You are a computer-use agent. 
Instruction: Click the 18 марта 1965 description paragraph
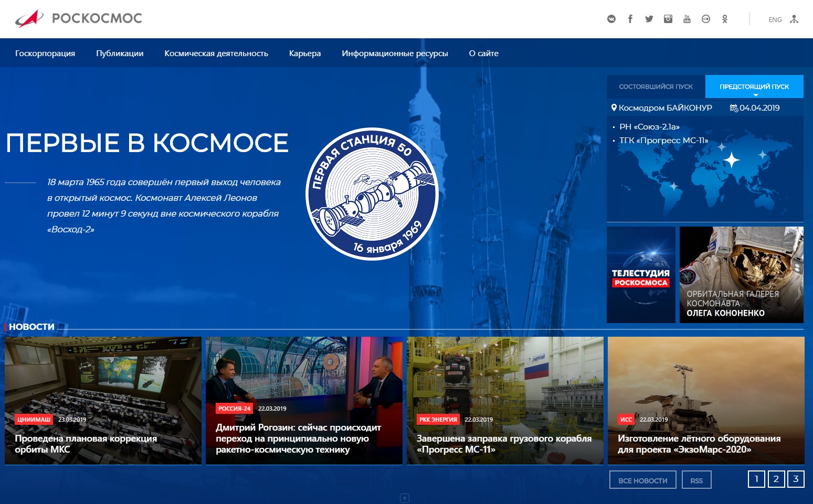click(x=164, y=206)
